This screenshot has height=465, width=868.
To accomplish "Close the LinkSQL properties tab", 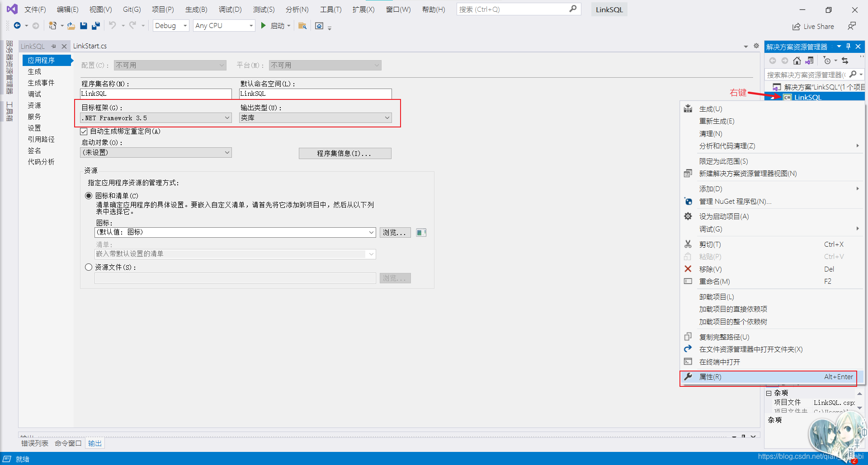I will [64, 46].
